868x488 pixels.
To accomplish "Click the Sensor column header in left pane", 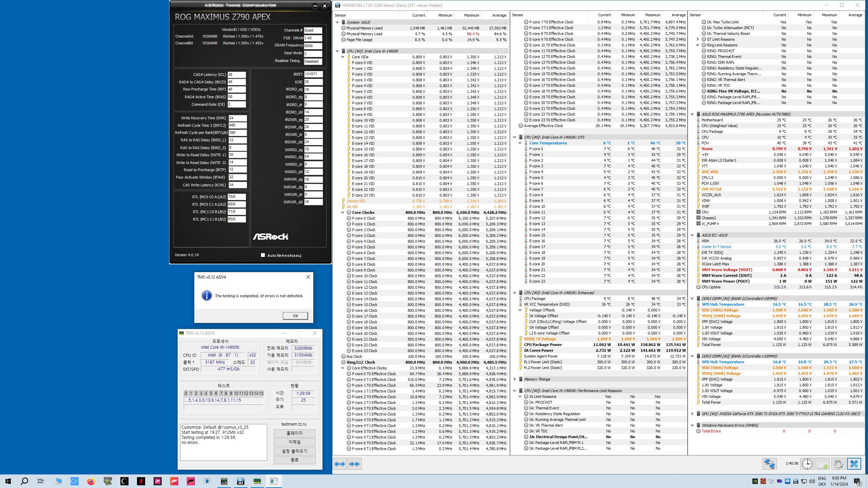I will (x=367, y=15).
